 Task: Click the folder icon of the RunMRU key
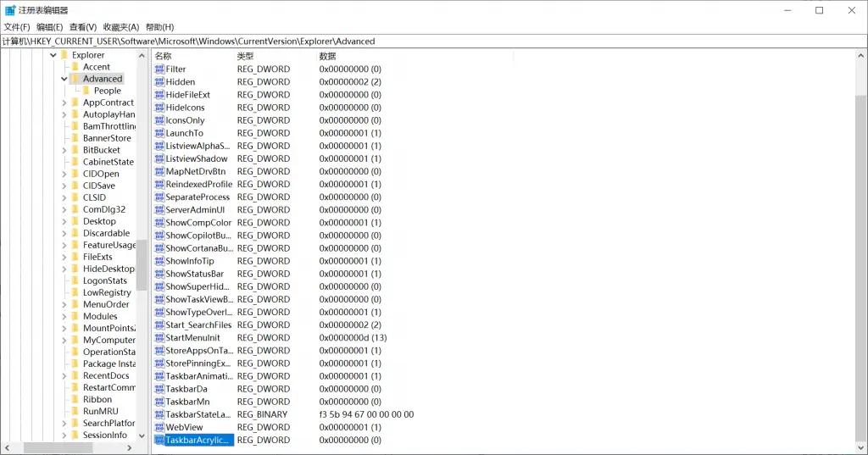coord(75,411)
